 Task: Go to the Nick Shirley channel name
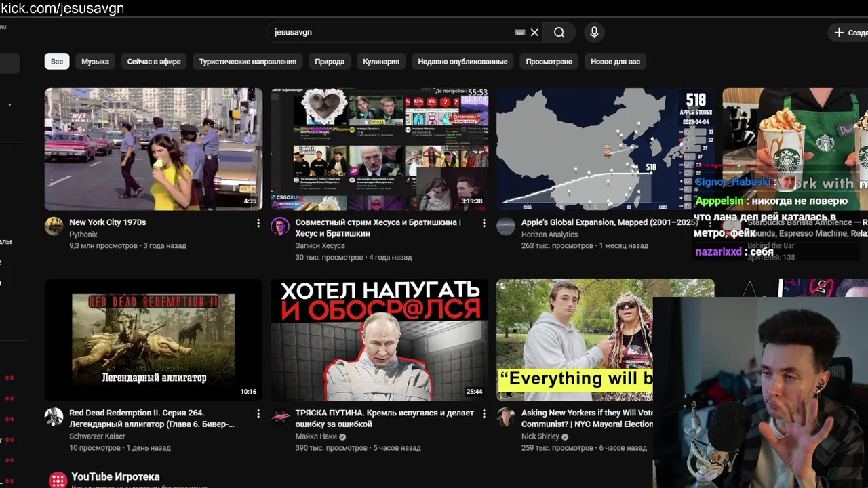540,436
